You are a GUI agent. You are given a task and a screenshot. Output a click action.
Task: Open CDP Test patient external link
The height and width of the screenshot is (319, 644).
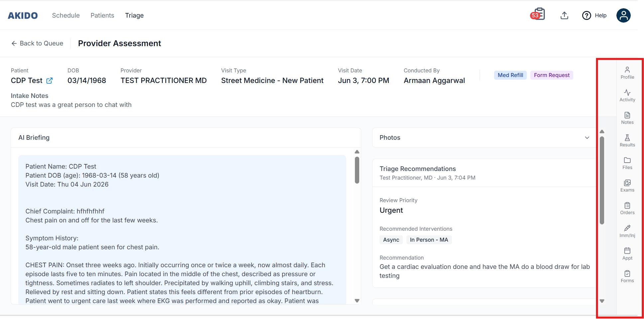coord(49,81)
